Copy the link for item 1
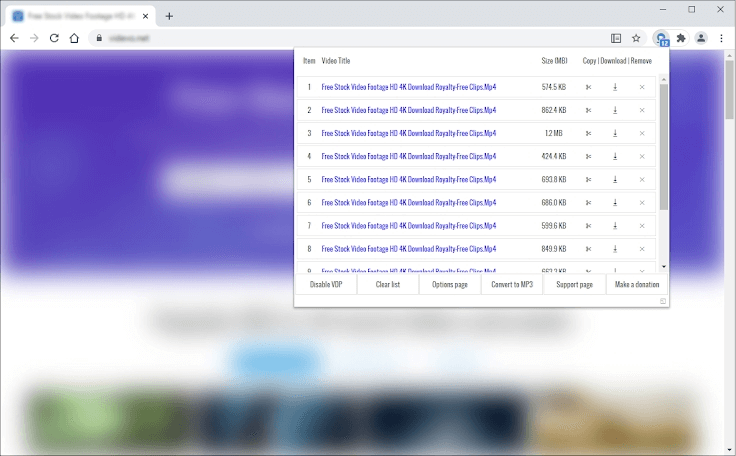Screen dimensions: 736x456 pos(588,87)
